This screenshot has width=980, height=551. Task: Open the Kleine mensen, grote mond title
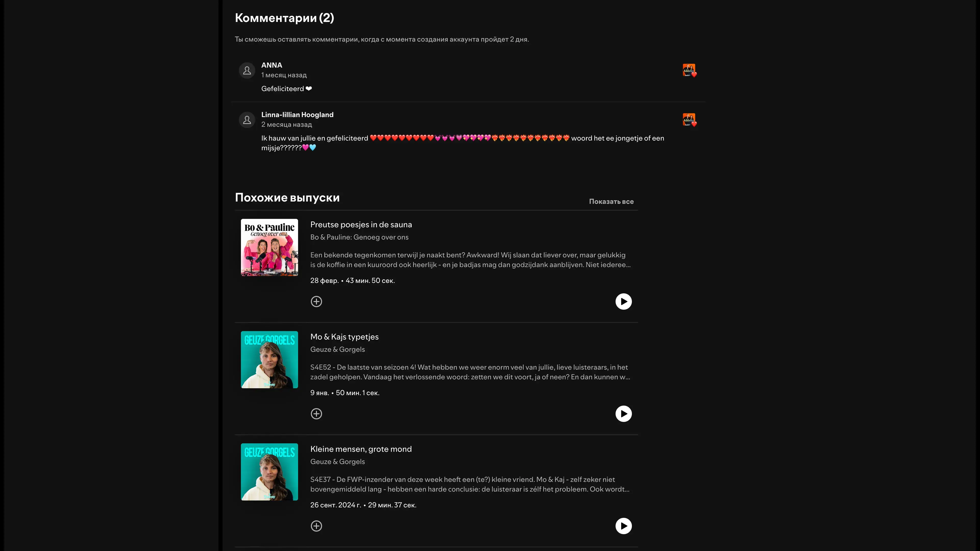coord(361,449)
